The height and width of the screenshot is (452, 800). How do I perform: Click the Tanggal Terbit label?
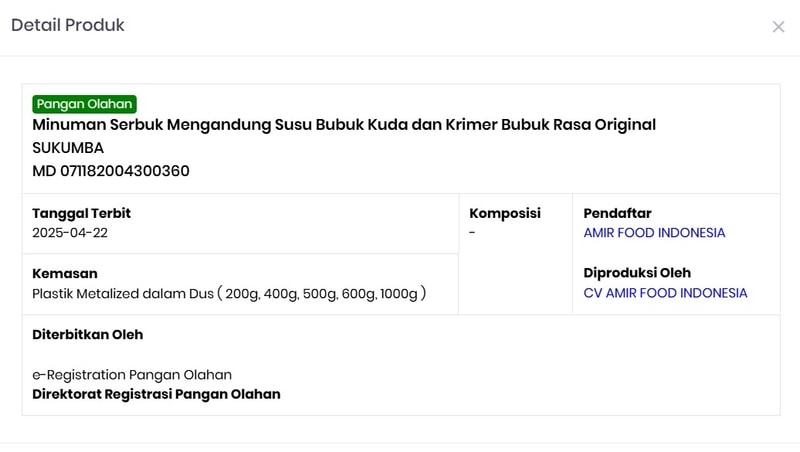82,213
